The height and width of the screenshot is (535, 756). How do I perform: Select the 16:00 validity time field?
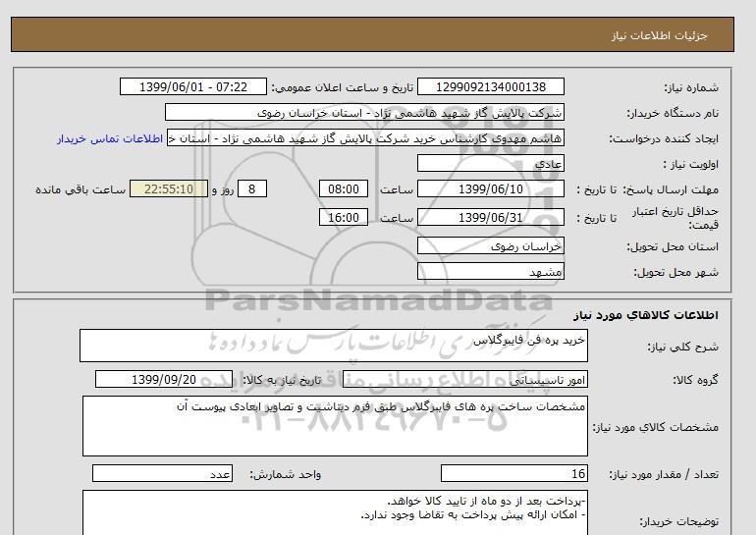point(344,218)
